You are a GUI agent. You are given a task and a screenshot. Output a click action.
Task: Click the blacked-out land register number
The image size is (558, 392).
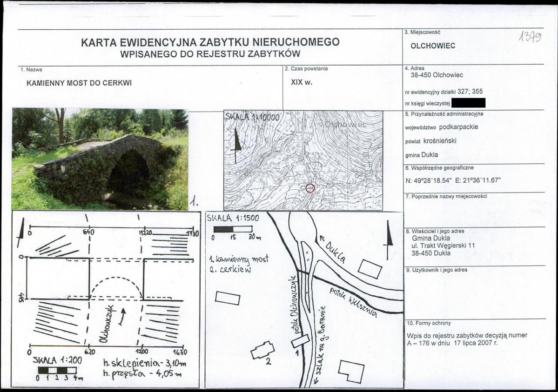(468, 103)
